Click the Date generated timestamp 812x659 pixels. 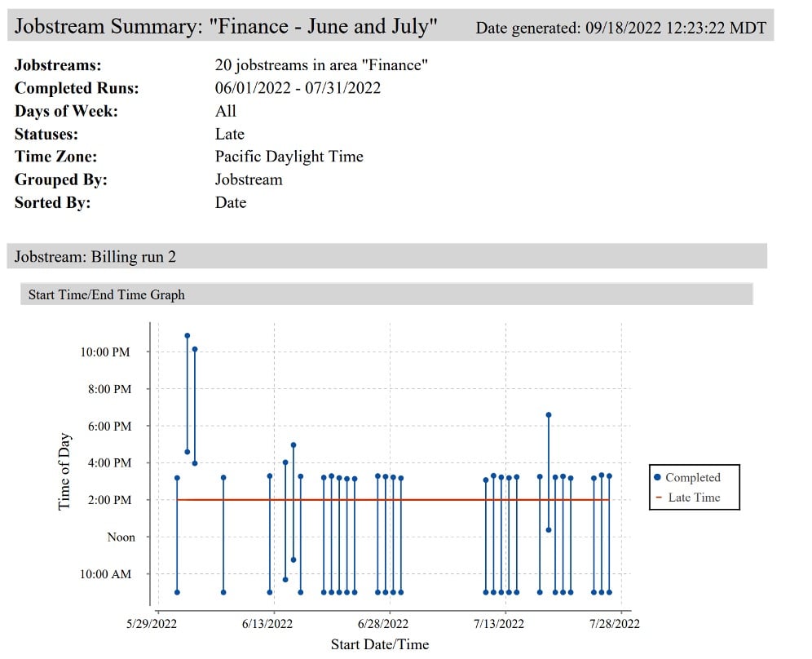tap(620, 29)
